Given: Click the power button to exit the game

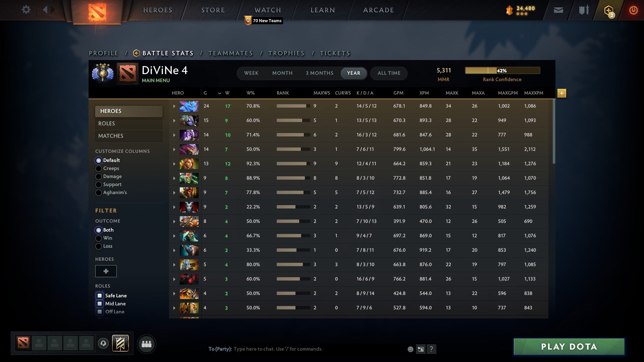Looking at the screenshot, I should click(633, 10).
